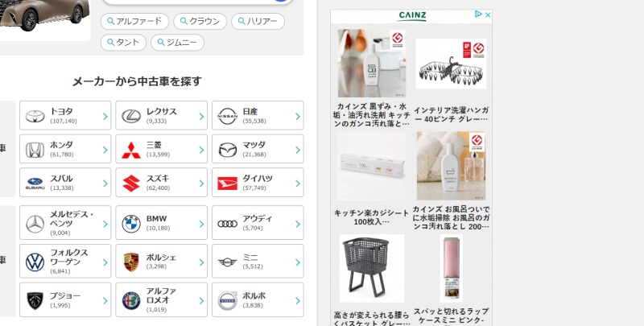Click the Mercedes-Benz star logo
The height and width of the screenshot is (326, 644).
point(35,225)
